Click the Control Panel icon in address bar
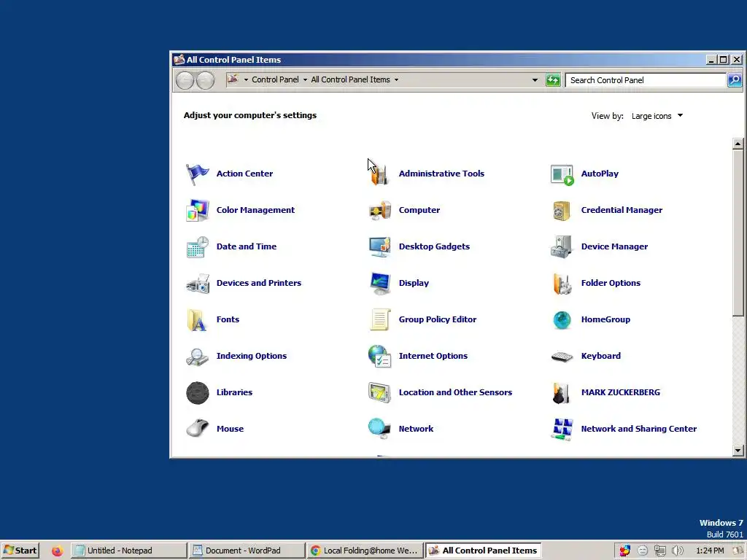The width and height of the screenshot is (747, 560). pyautogui.click(x=233, y=79)
